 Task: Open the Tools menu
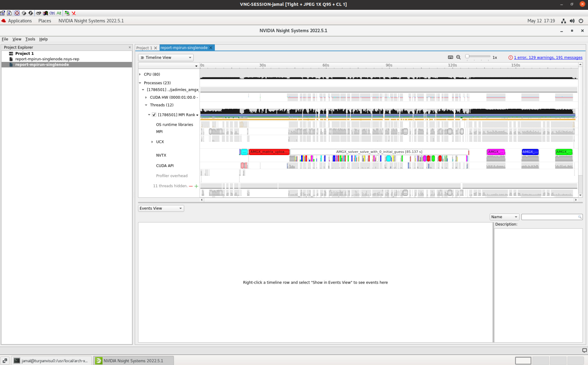pyautogui.click(x=30, y=39)
